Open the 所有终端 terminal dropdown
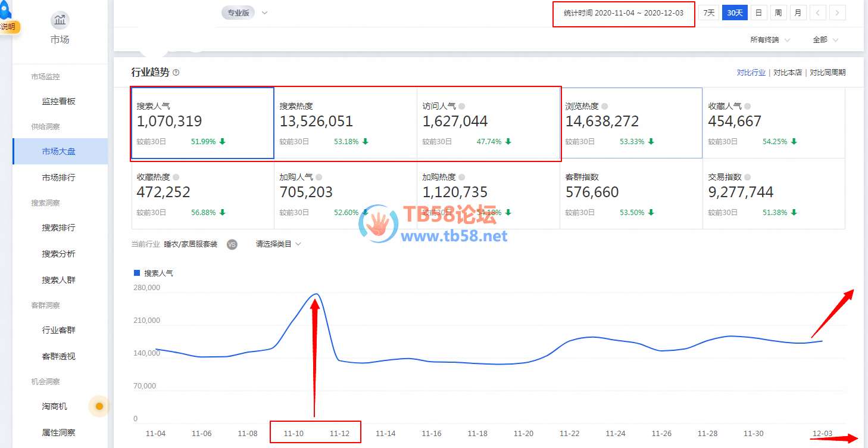This screenshot has height=448, width=868. (x=770, y=40)
